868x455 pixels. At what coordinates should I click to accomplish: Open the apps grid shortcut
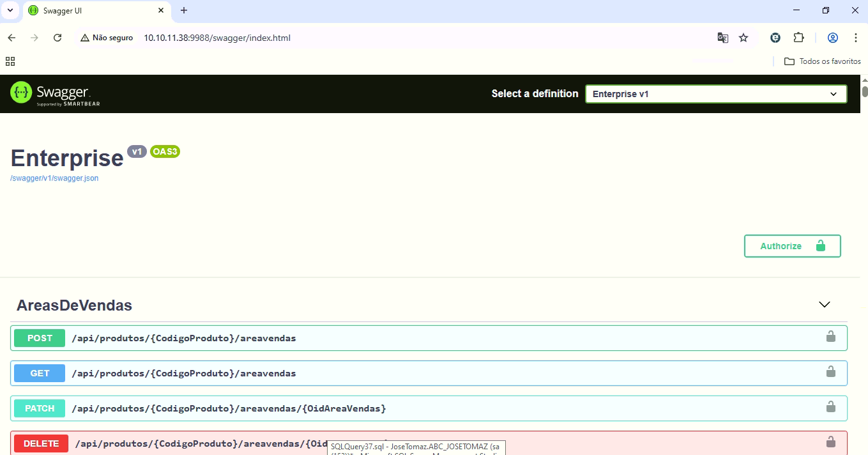10,61
